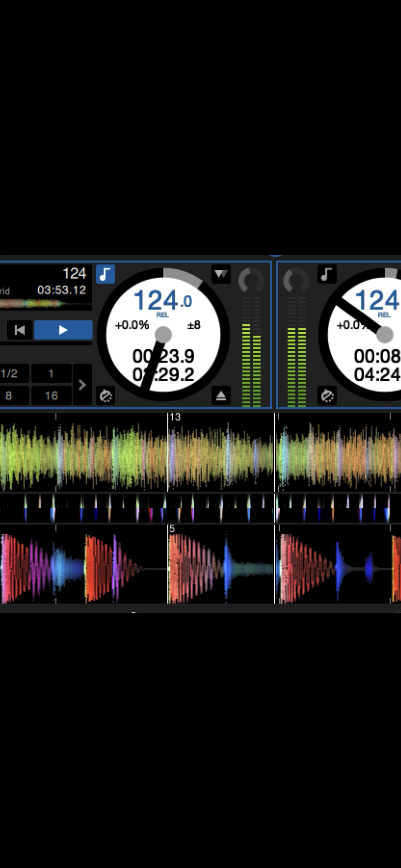Image resolution: width=401 pixels, height=868 pixels.
Task: Toggle key lock on right deck
Action: coord(326,274)
